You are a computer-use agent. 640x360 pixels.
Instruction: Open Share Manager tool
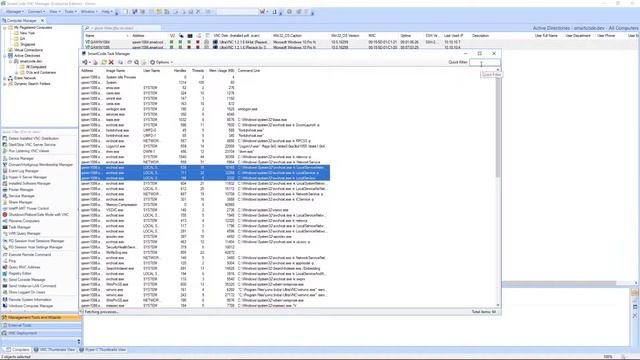[x=17, y=202]
